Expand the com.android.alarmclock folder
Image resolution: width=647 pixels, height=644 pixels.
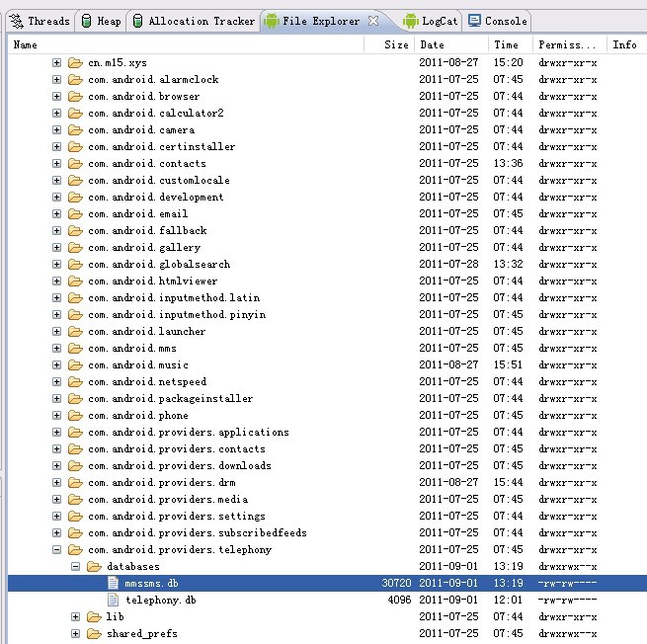pyautogui.click(x=57, y=79)
